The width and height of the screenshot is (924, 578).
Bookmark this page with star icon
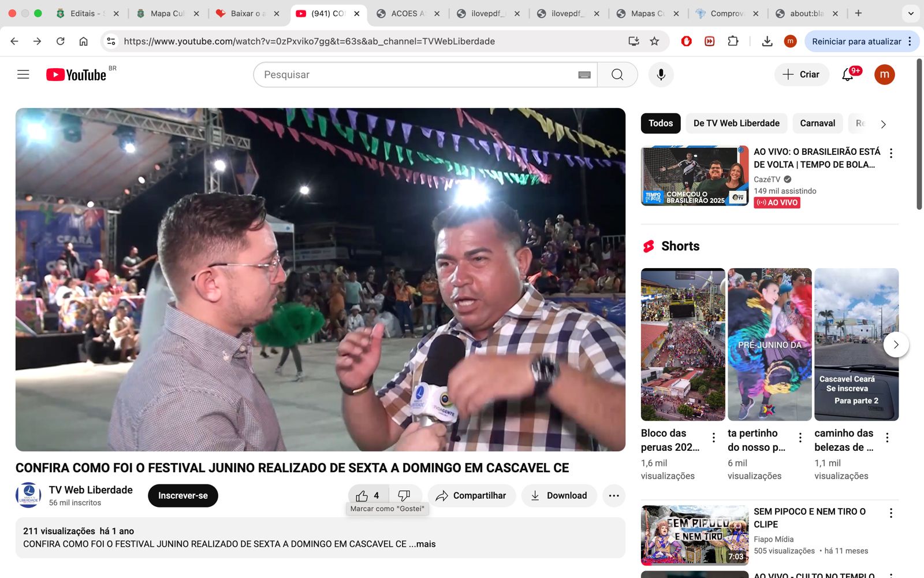[654, 41]
